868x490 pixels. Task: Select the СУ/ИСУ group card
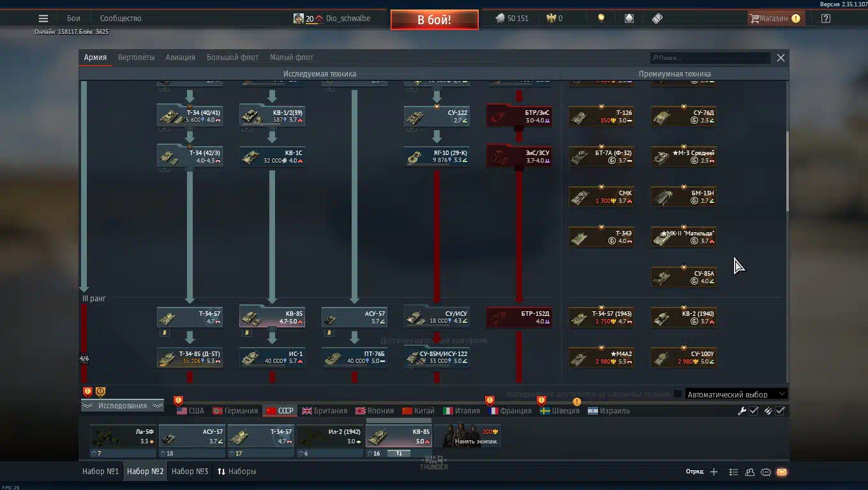(x=437, y=317)
